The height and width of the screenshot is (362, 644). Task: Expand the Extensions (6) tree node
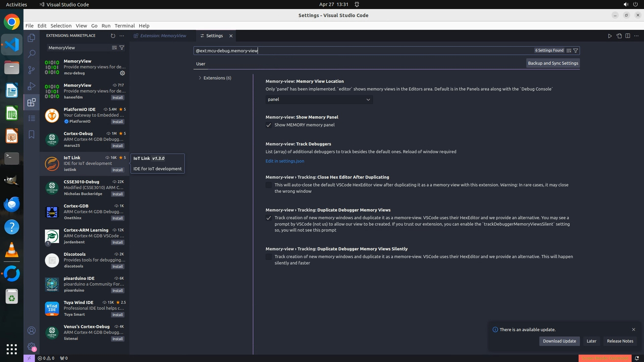(x=200, y=78)
